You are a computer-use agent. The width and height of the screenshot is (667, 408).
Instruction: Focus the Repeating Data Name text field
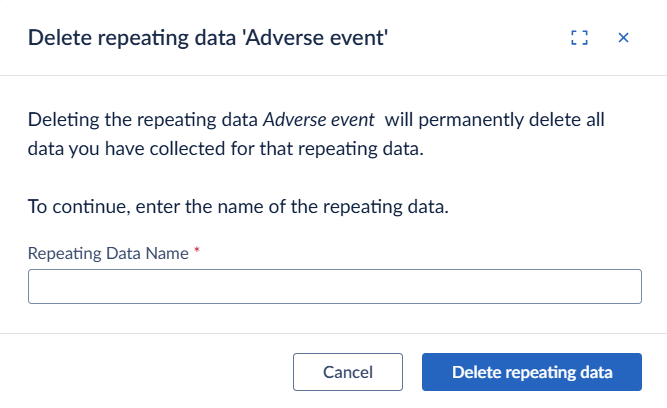pos(335,286)
